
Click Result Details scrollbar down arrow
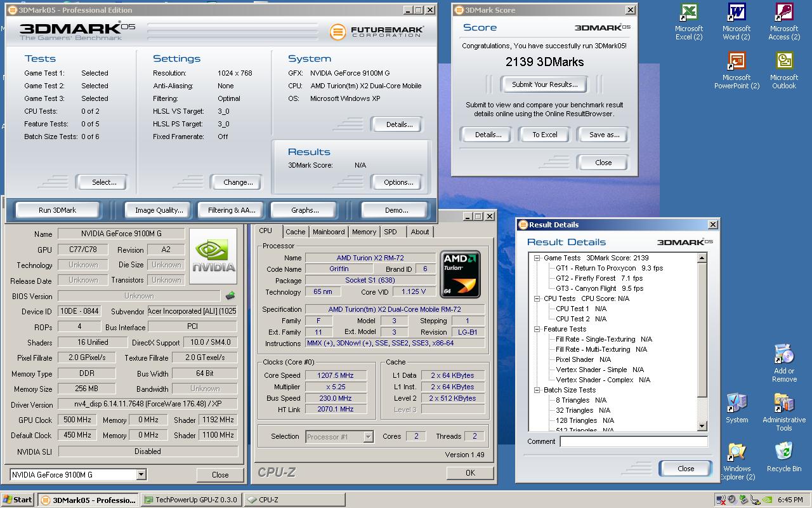702,426
